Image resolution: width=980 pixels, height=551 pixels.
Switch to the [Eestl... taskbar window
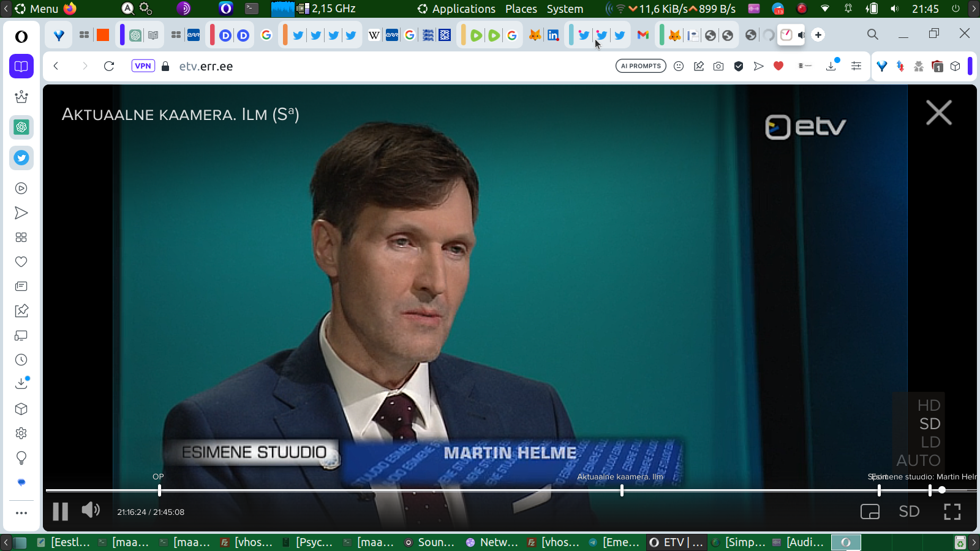(x=63, y=542)
